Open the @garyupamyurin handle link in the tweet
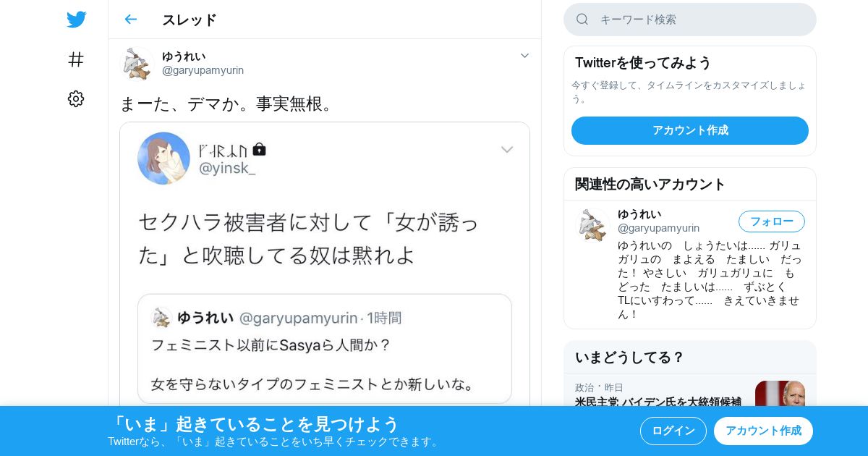Viewport: 868px width, 456px height. pos(203,70)
